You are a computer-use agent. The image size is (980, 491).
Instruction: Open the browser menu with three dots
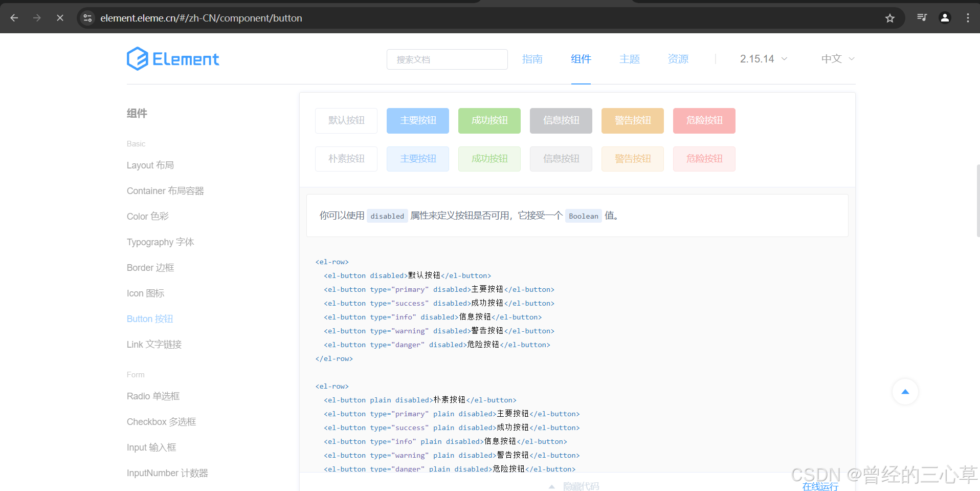[x=968, y=17]
